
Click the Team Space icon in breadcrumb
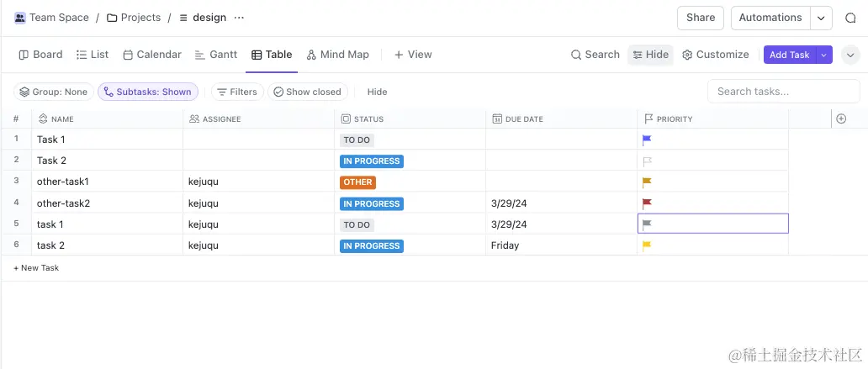(x=20, y=18)
